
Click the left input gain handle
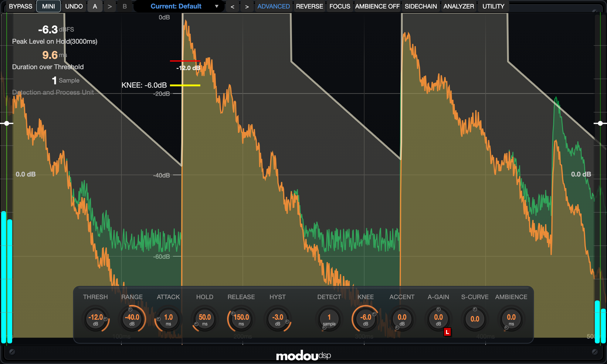[x=7, y=123]
